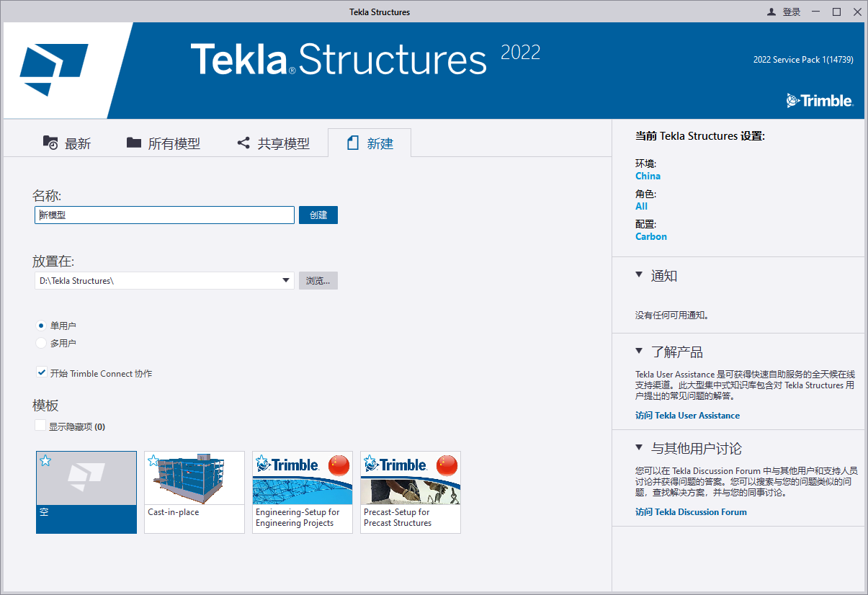Select the 单用户 radio button
868x595 pixels.
(41, 325)
